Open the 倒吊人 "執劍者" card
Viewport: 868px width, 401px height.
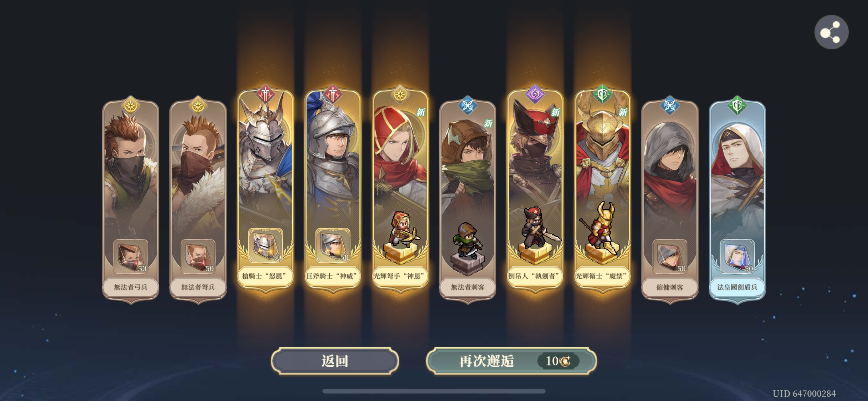point(535,189)
